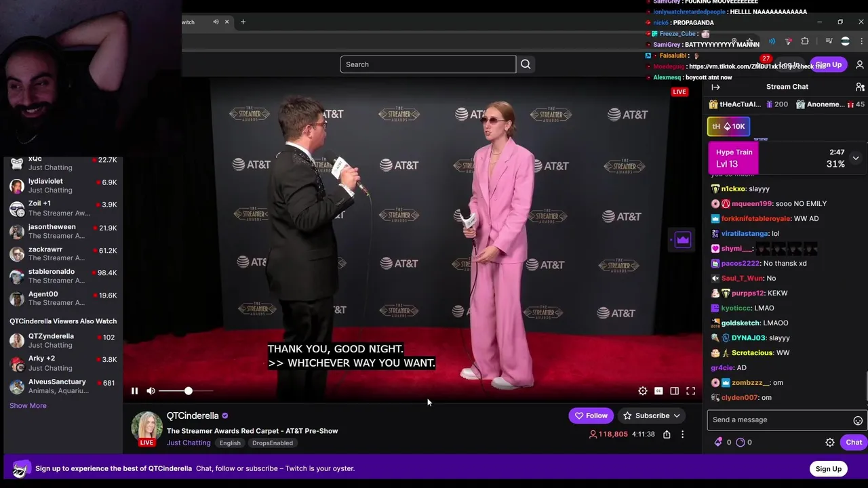868x488 pixels.
Task: Open the chat community users list icon
Action: tap(860, 87)
